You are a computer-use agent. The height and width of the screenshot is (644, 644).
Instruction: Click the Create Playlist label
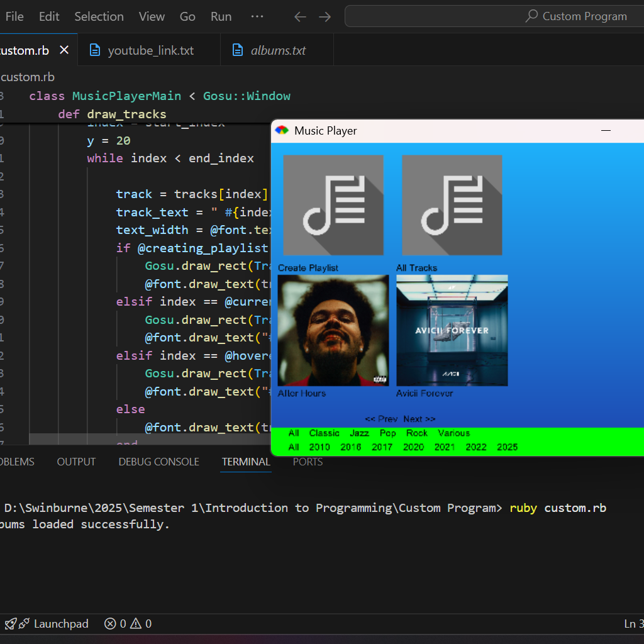pyautogui.click(x=308, y=268)
